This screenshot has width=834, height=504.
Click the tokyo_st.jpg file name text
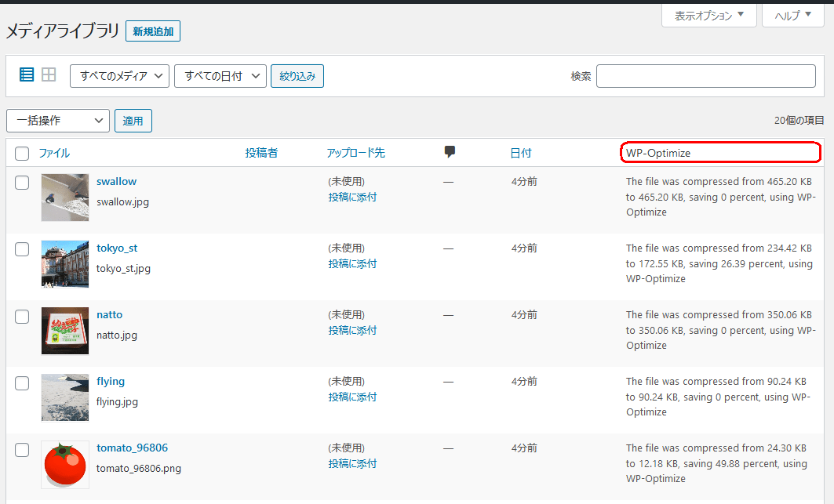click(123, 269)
